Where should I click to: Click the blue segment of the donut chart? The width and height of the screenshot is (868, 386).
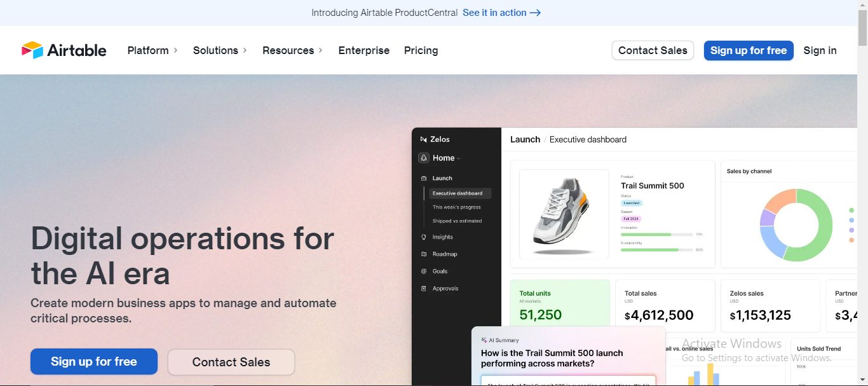772,240
